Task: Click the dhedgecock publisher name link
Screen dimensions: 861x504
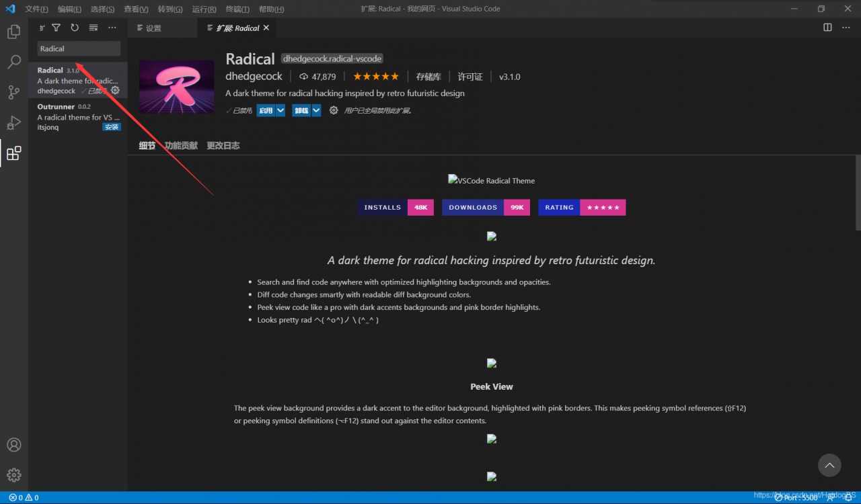Action: [254, 77]
